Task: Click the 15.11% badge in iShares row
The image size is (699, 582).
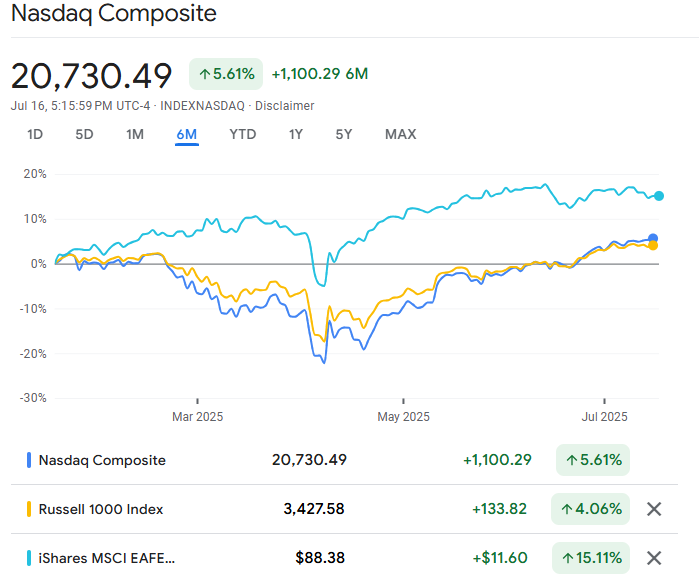Action: coord(591,558)
